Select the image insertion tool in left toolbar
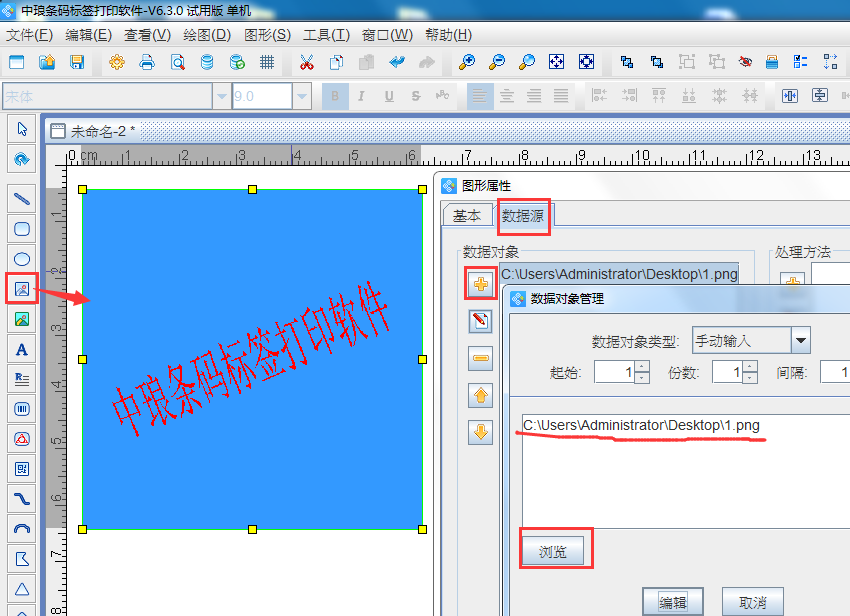 tap(22, 289)
